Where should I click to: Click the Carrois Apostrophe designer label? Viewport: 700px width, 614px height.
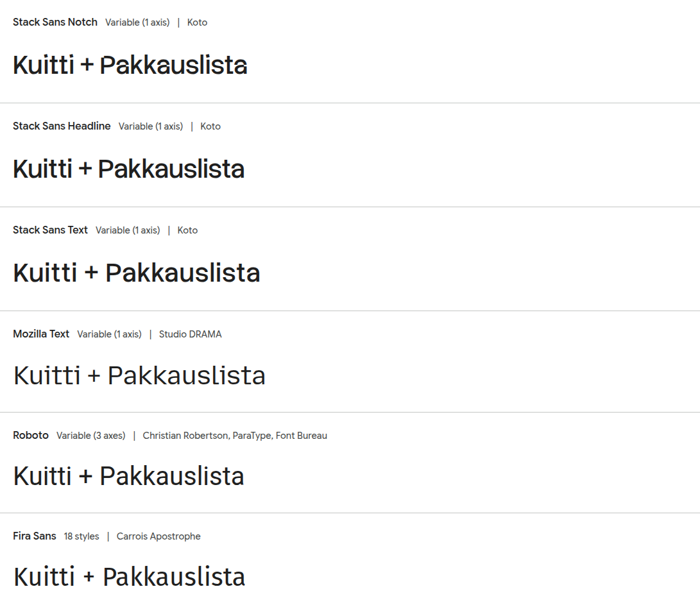pos(158,536)
